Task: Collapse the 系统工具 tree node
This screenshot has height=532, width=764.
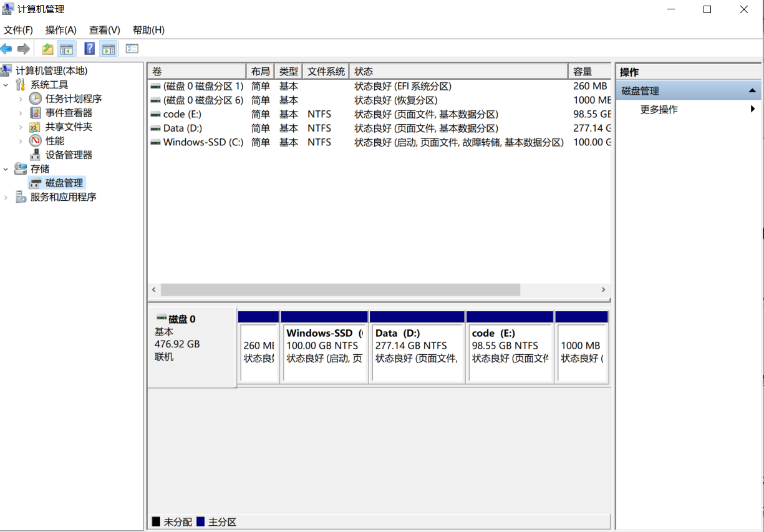Action: pos(6,85)
